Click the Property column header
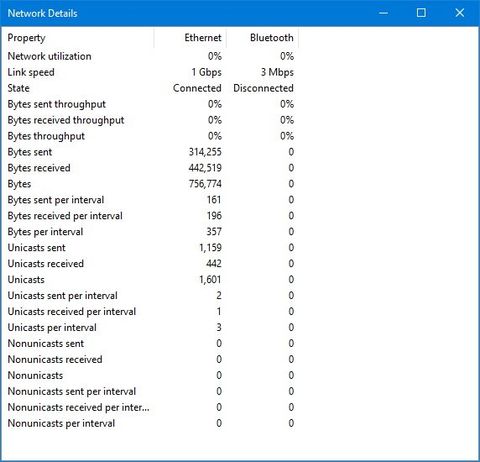Image resolution: width=480 pixels, height=462 pixels. pos(77,38)
